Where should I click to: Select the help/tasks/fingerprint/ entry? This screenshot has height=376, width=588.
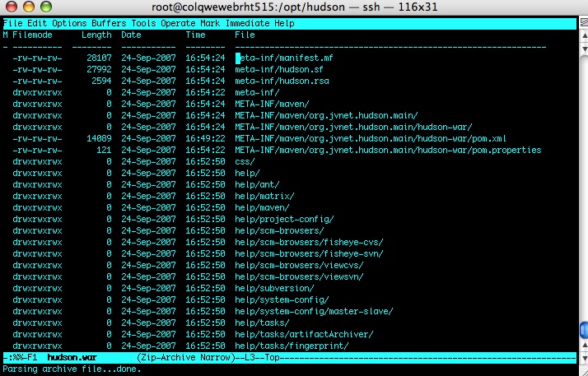[x=292, y=346]
